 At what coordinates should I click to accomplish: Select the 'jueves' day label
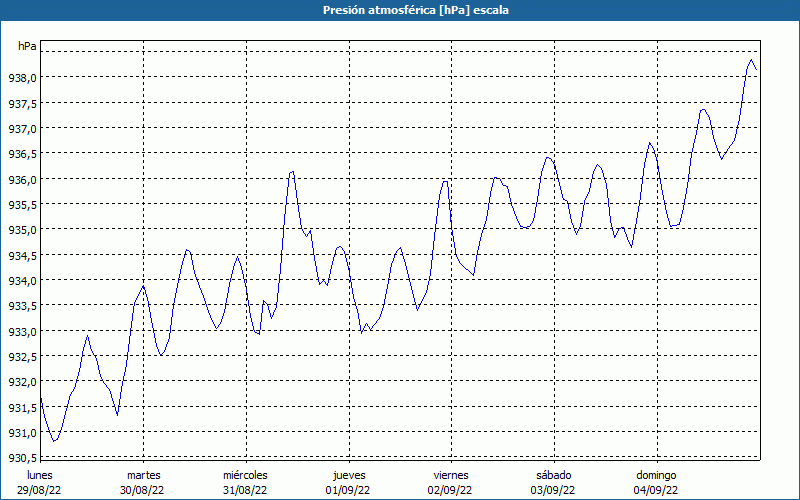[x=349, y=476]
